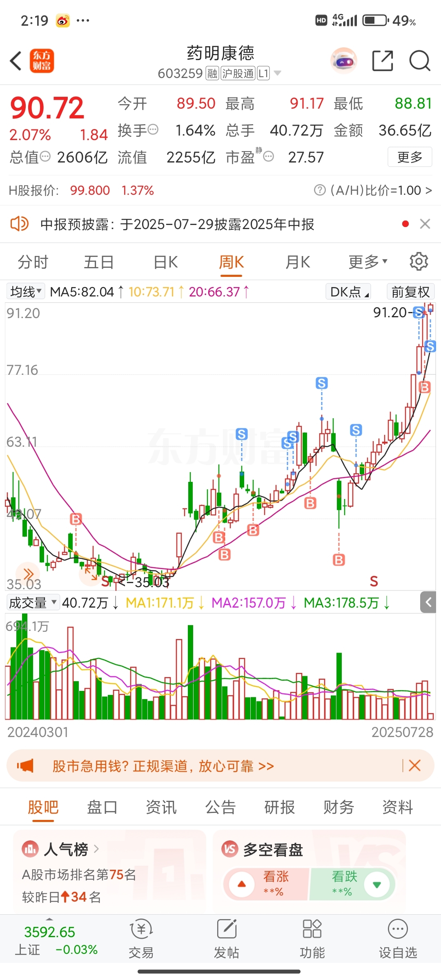Image resolution: width=441 pixels, height=980 pixels.
Task: Open the 资料 tab
Action: [398, 807]
